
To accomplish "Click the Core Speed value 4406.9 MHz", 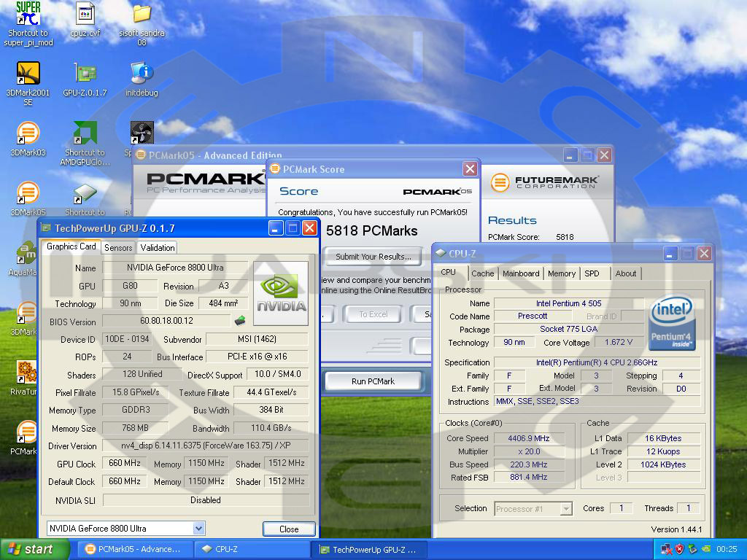I will point(529,438).
